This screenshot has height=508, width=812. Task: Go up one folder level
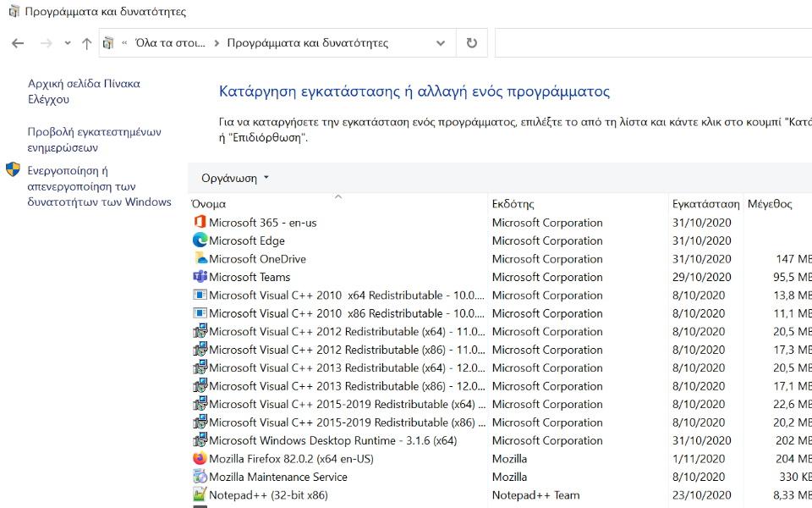click(x=86, y=43)
